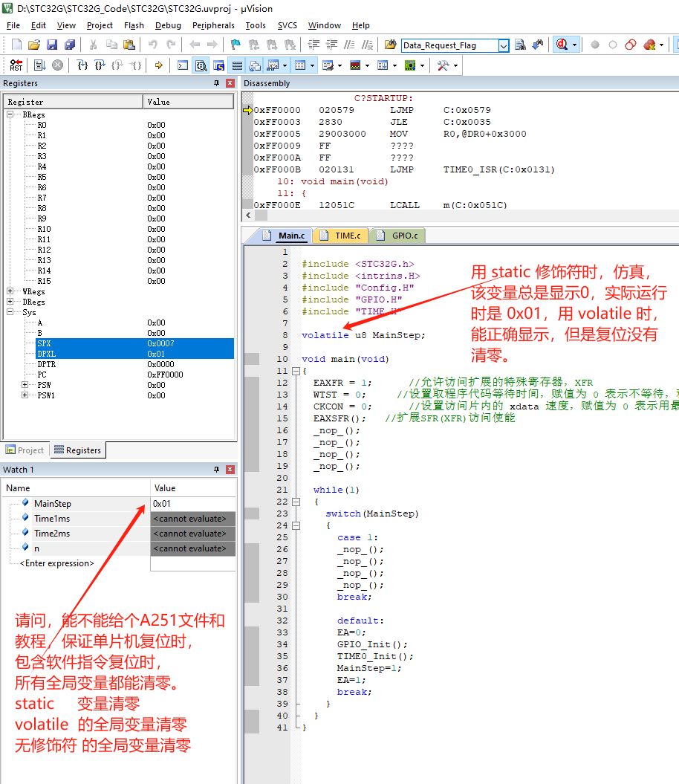Viewport: 679px width, 784px height.
Task: Switch to the GPIO.c tab
Action: coord(398,236)
